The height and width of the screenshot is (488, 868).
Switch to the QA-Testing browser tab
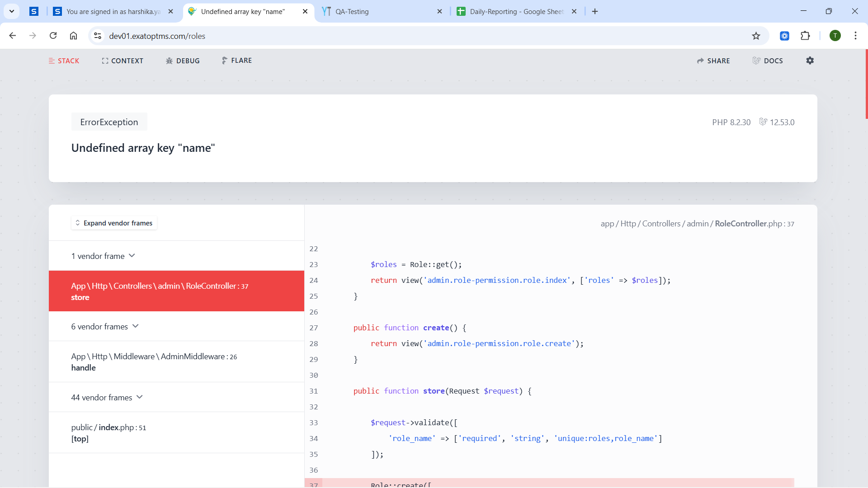tap(380, 11)
